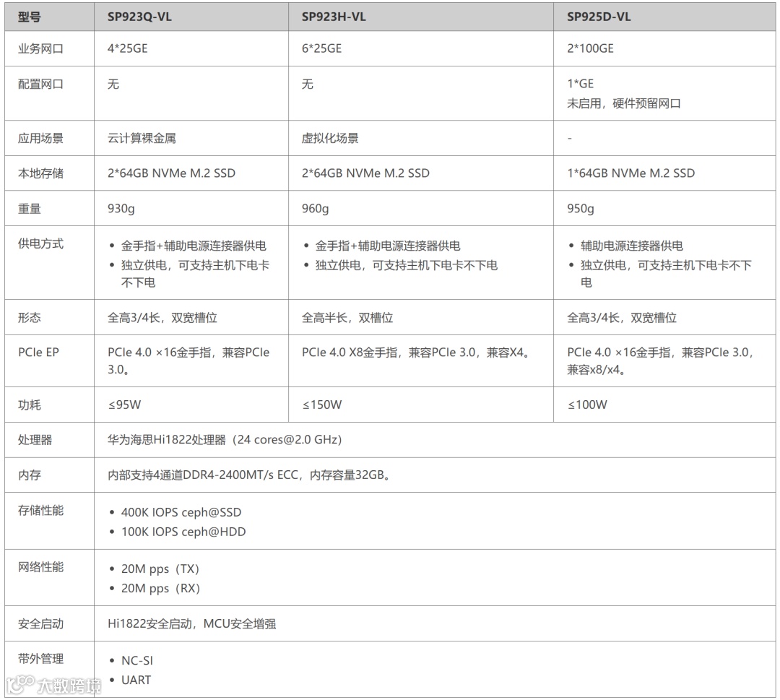This screenshot has width=780, height=700.
Task: Select the 形态 row label
Action: tap(30, 318)
